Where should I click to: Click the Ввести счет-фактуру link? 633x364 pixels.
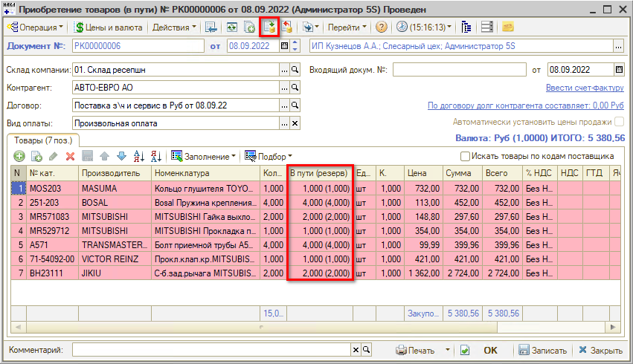pyautogui.click(x=585, y=88)
